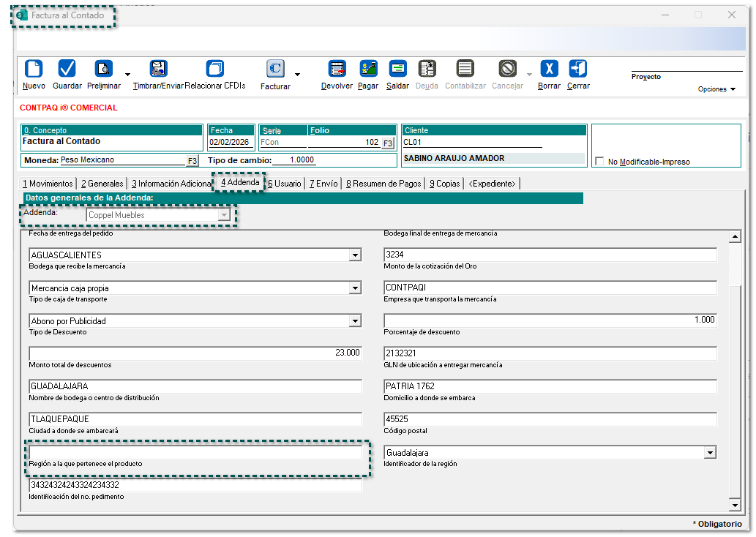Open the Mercancia caja propia dropdown
The image size is (756, 537).
click(355, 288)
